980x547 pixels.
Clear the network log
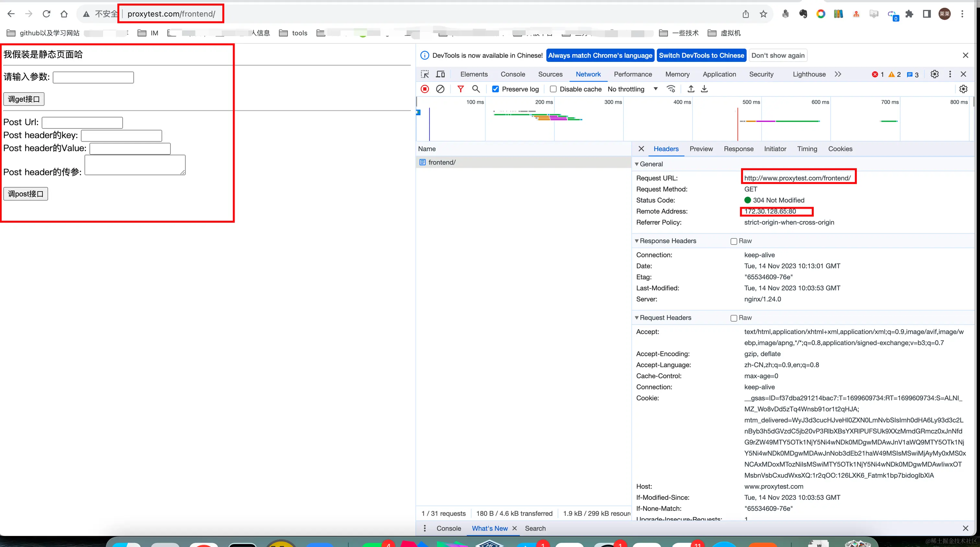(440, 89)
